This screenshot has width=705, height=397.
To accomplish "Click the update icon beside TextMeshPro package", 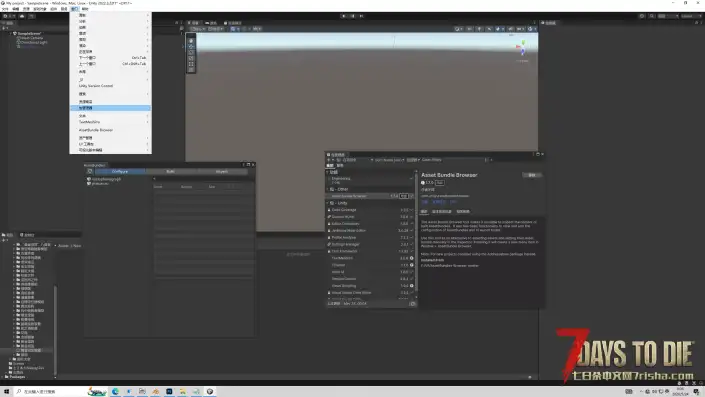I will (x=411, y=258).
